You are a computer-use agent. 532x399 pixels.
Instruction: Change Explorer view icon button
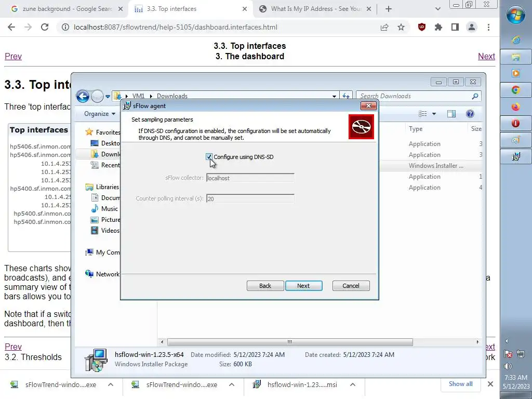point(423,114)
